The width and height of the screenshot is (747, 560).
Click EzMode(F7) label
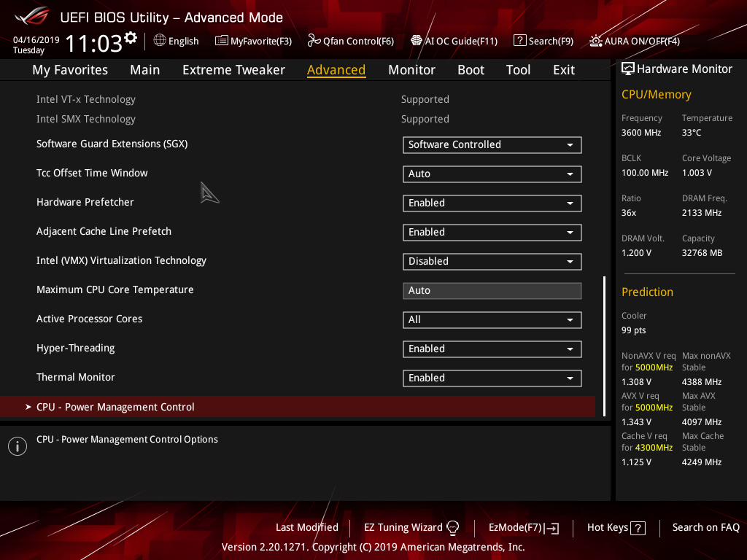pyautogui.click(x=515, y=528)
